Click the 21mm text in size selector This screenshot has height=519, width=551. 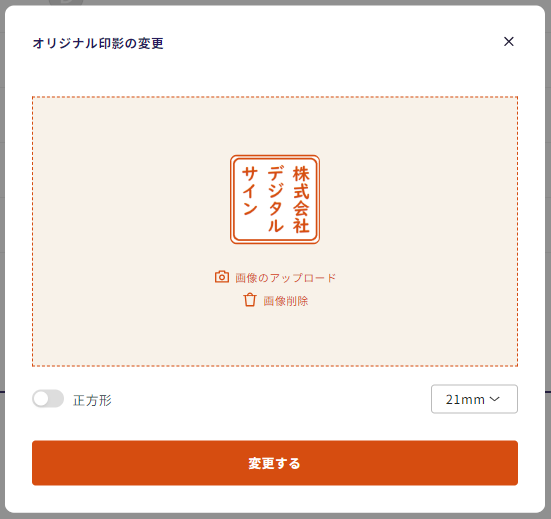(465, 400)
